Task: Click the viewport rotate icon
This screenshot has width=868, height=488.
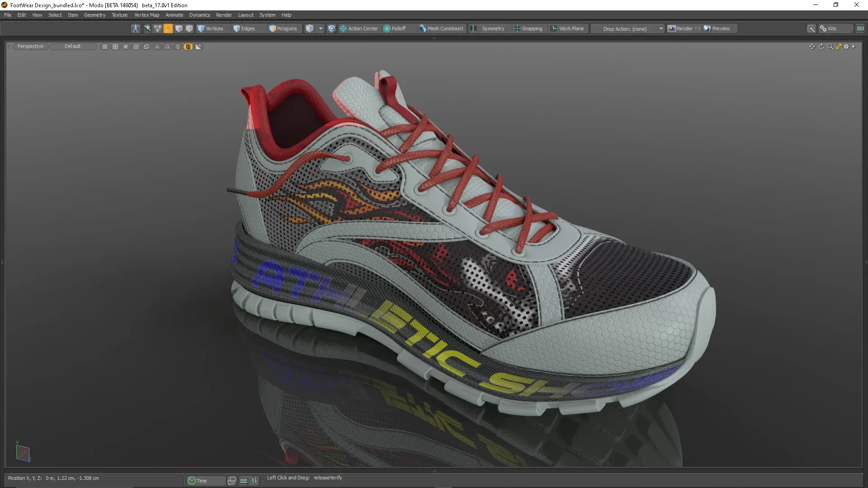Action: pyautogui.click(x=821, y=47)
